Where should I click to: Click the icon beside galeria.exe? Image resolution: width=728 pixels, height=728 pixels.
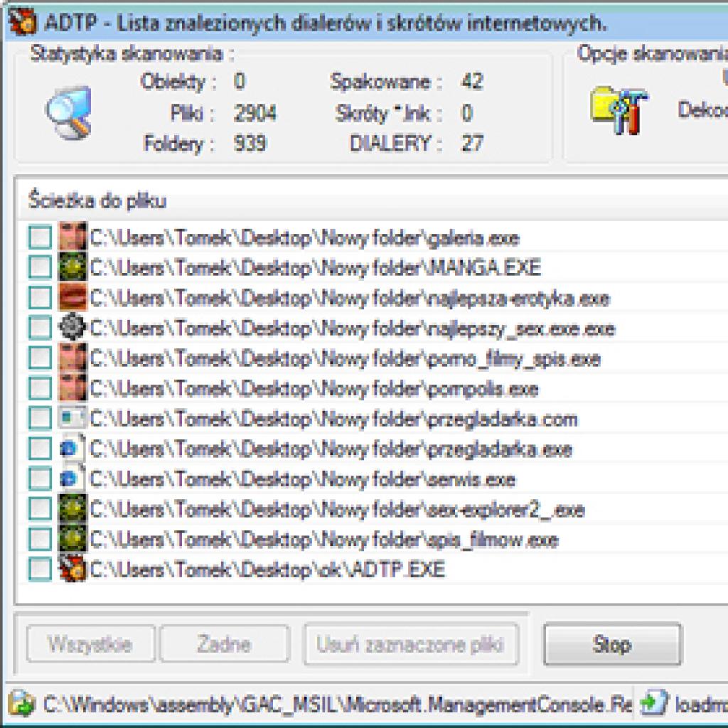(73, 236)
